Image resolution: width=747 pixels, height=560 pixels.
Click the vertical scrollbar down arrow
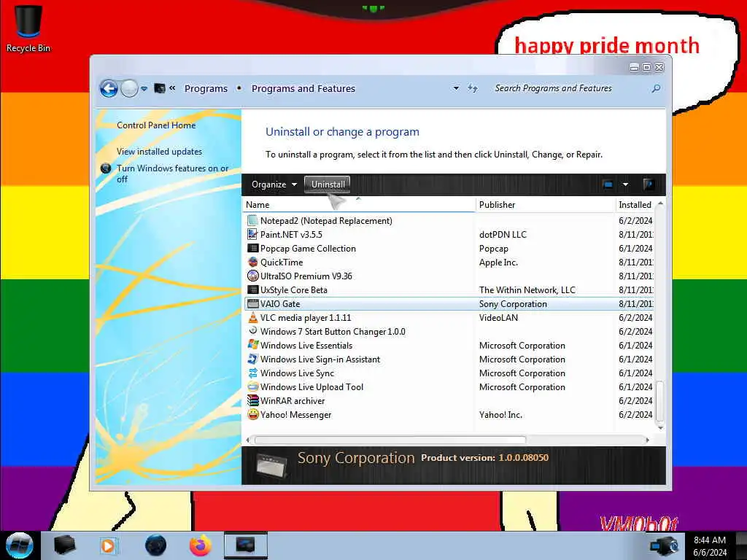click(659, 427)
